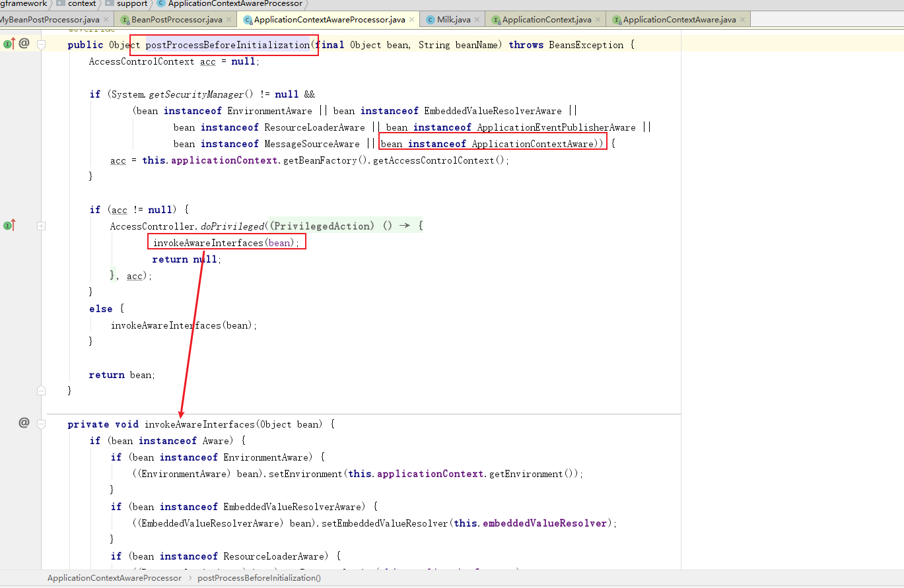Open the ApplicationContext.java tab
Viewport: 904px width, 588px height.
click(547, 20)
